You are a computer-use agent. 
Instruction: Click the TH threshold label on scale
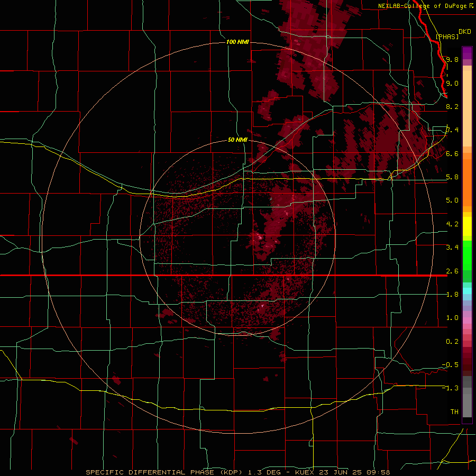coord(454,412)
